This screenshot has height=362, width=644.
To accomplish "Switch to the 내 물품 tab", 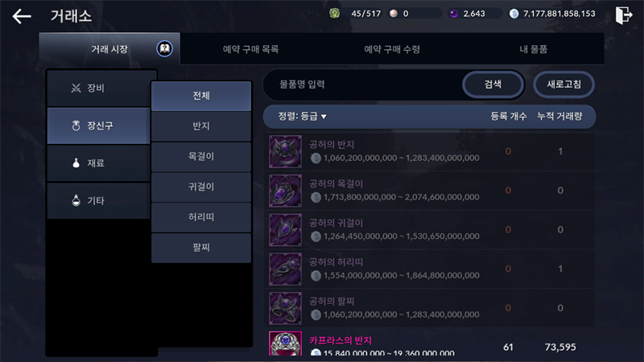I will (533, 49).
